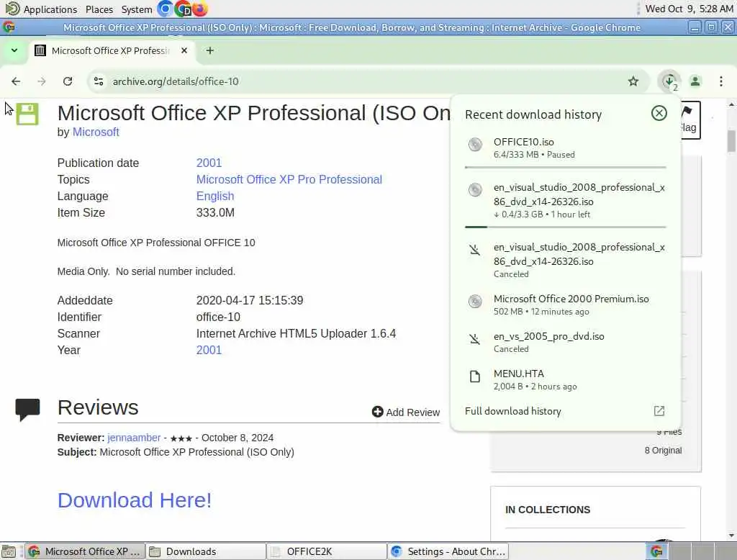Open the Microsoft Office XP Pro Professional topic
Image resolution: width=737 pixels, height=560 pixels.
289,179
